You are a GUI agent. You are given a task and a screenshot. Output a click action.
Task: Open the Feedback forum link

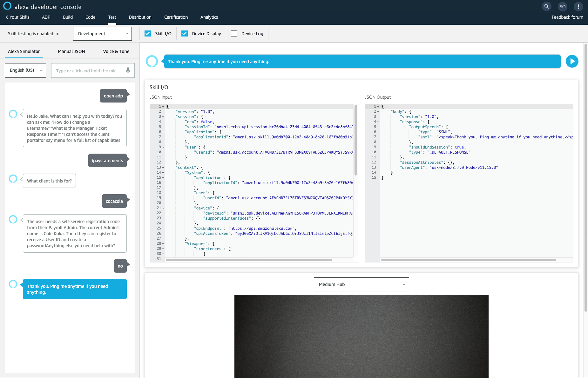[567, 17]
